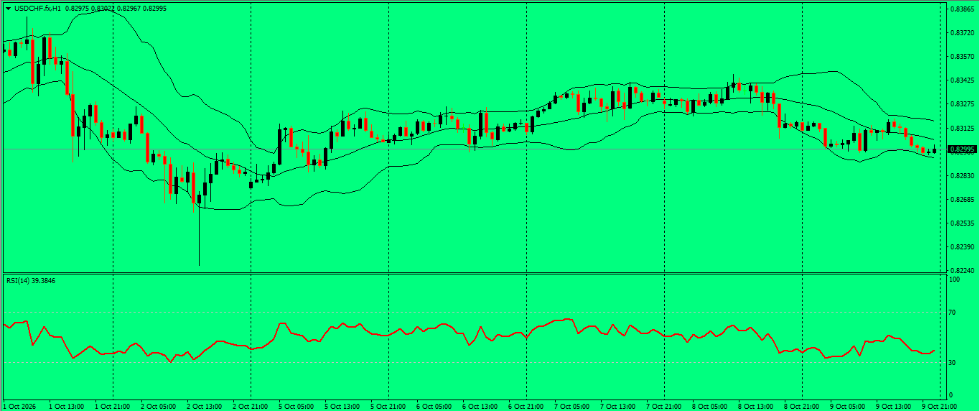This screenshot has width=980, height=411.
Task: Click the 0.82685 price axis label
Action: 961,199
